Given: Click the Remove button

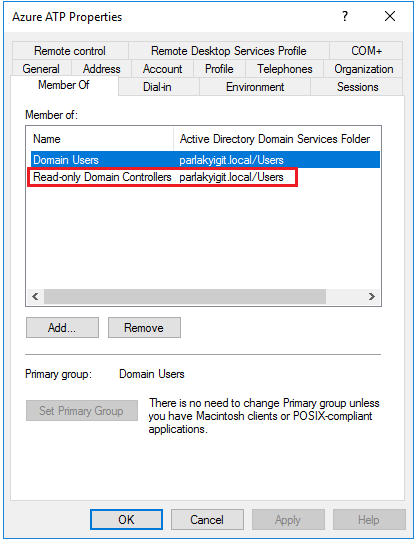Looking at the screenshot, I should (144, 328).
